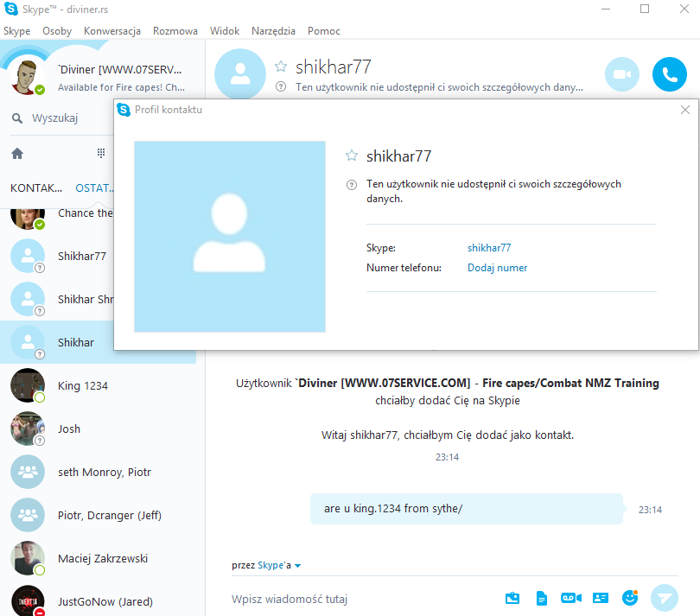700x616 pixels.
Task: Open the Rozmowa menu
Action: 175,31
